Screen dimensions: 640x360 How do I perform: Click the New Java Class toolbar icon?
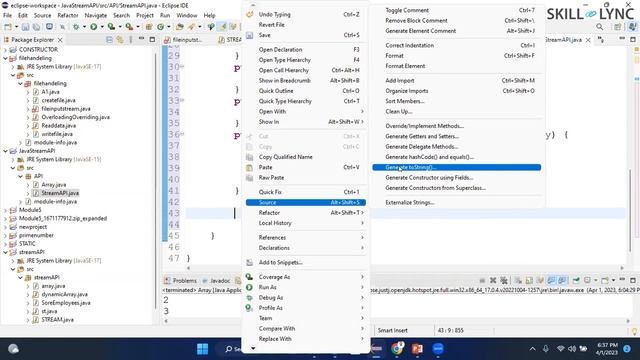click(160, 27)
